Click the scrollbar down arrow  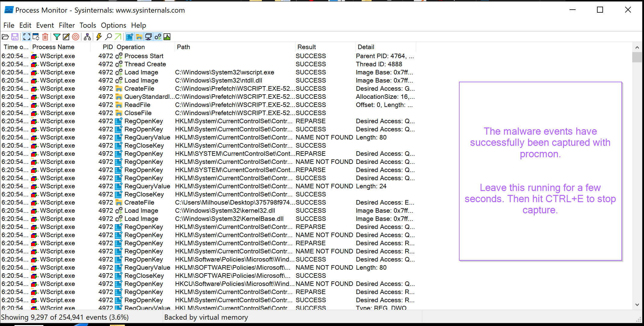click(x=637, y=305)
